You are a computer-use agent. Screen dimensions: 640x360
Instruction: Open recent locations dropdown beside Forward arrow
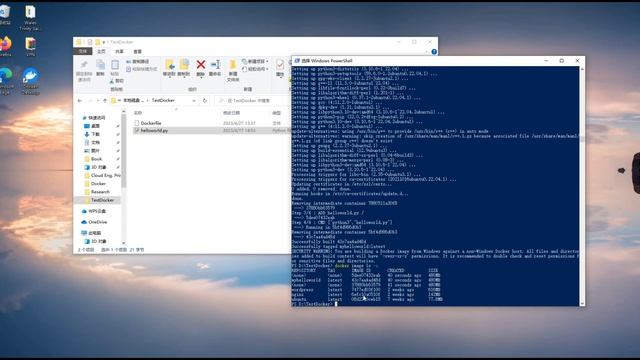point(98,100)
